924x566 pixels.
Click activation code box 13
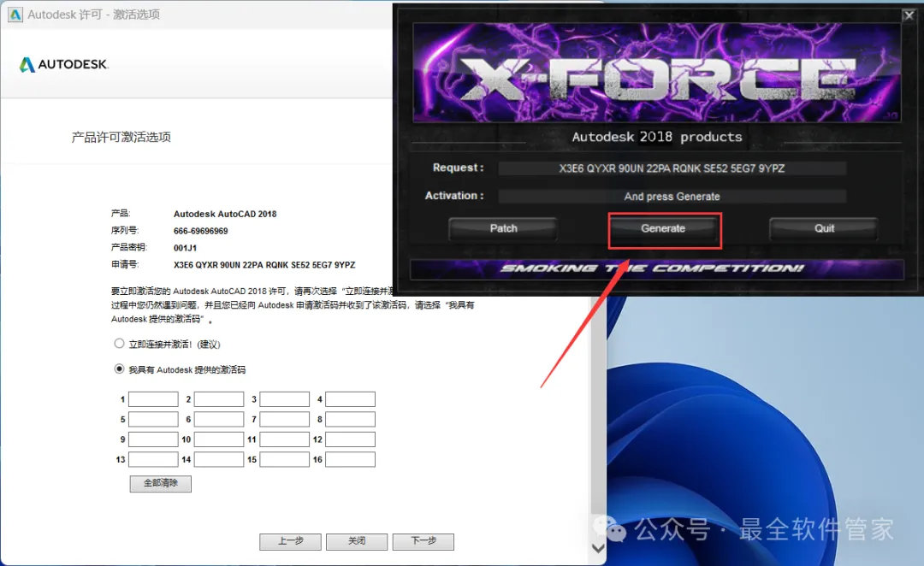pos(153,459)
